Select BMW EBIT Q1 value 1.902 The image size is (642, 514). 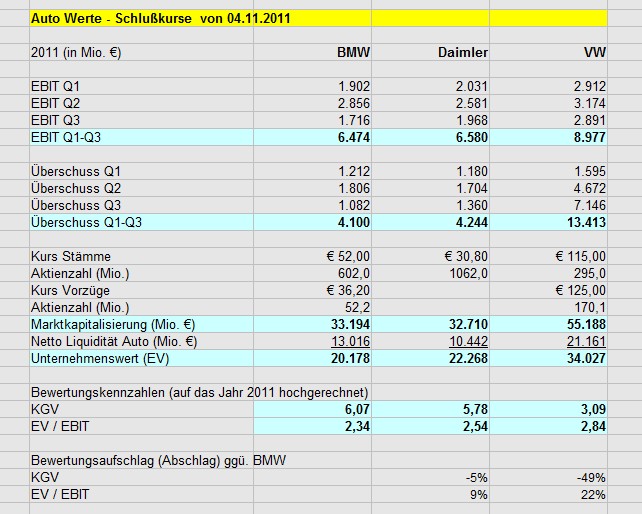pos(354,86)
